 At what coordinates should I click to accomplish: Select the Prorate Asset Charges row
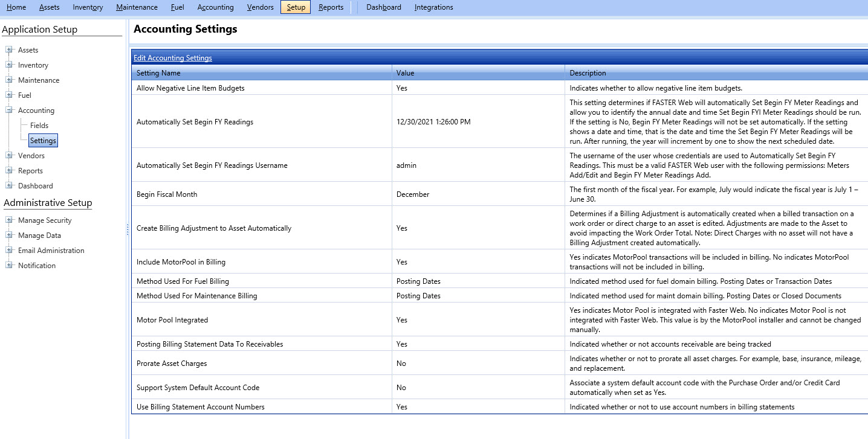(x=499, y=363)
